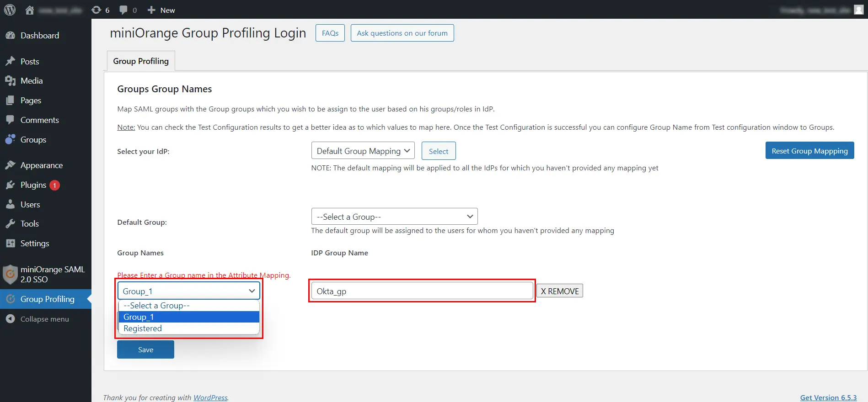
Task: Click the IDP Group Name column header
Action: [339, 253]
